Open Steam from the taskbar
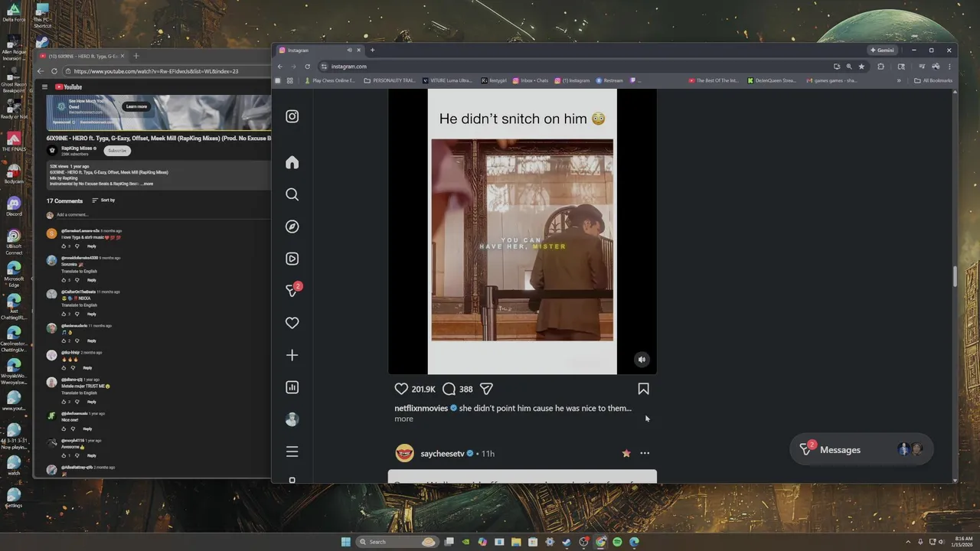Image resolution: width=980 pixels, height=551 pixels. (x=566, y=542)
